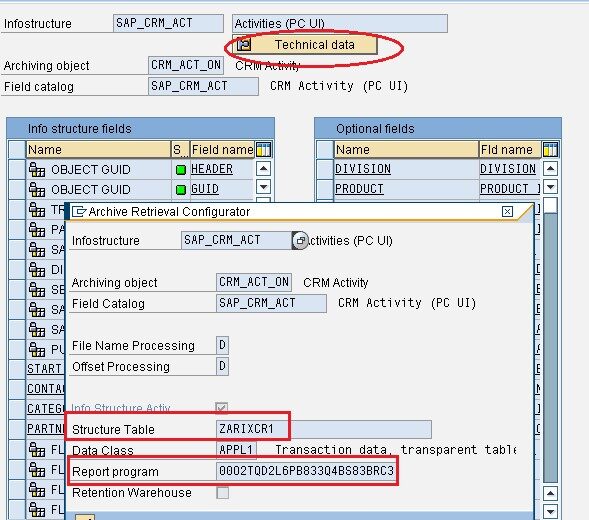Open column configuration icon in Optional fields
Image resolution: width=589 pixels, height=520 pixels.
550,150
